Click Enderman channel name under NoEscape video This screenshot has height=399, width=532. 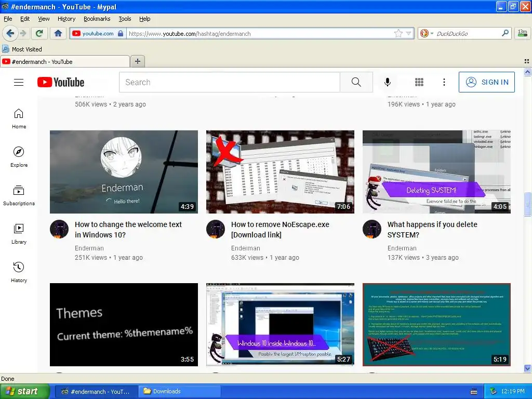(x=246, y=248)
